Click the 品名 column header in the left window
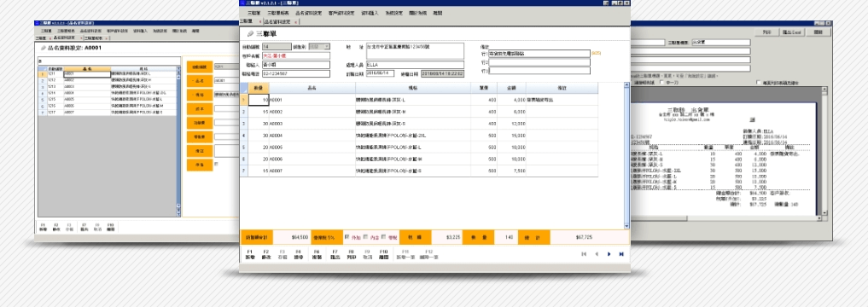Screen dimensions: 868x307 [87, 68]
